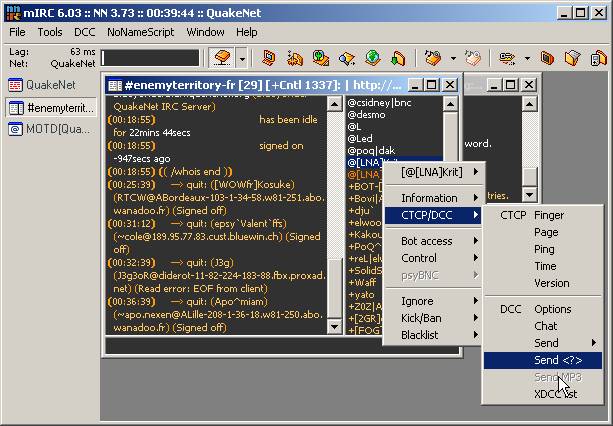Open the File menu

pos(17,32)
